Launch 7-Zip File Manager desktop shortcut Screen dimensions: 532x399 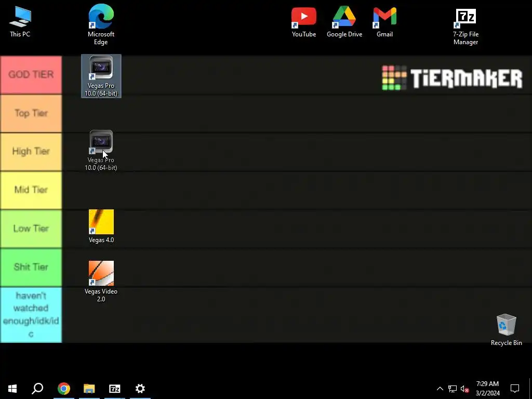tap(466, 26)
